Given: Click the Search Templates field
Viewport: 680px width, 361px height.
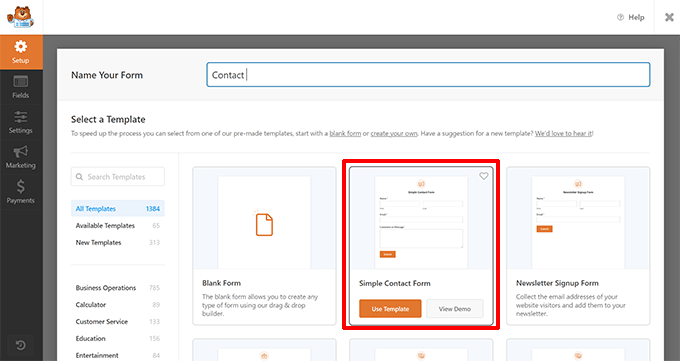Looking at the screenshot, I should click(118, 177).
